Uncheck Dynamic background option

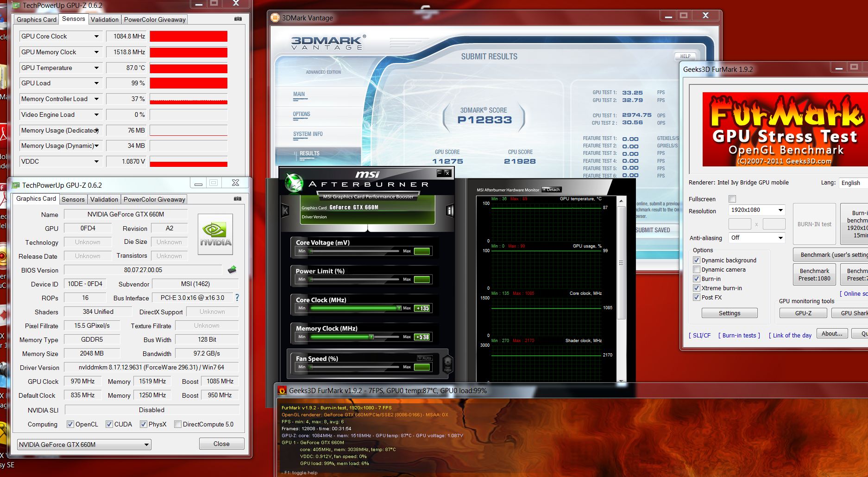click(696, 260)
